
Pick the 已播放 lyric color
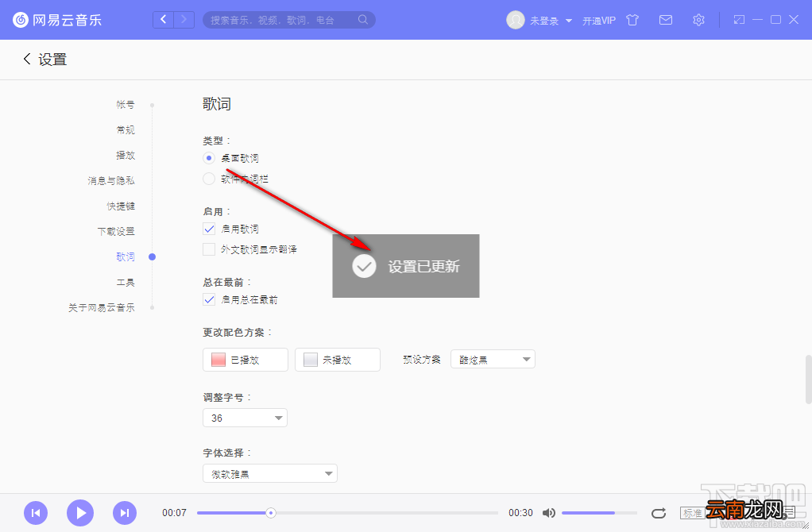click(245, 360)
